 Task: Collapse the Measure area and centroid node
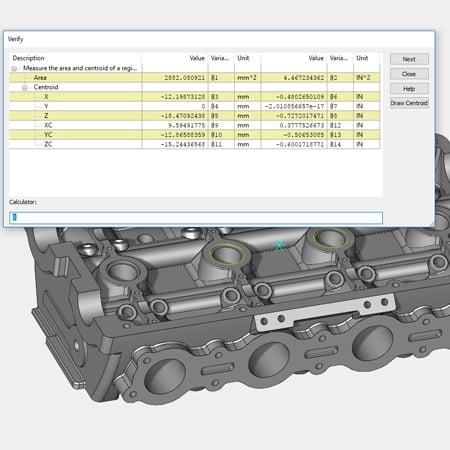[14, 69]
